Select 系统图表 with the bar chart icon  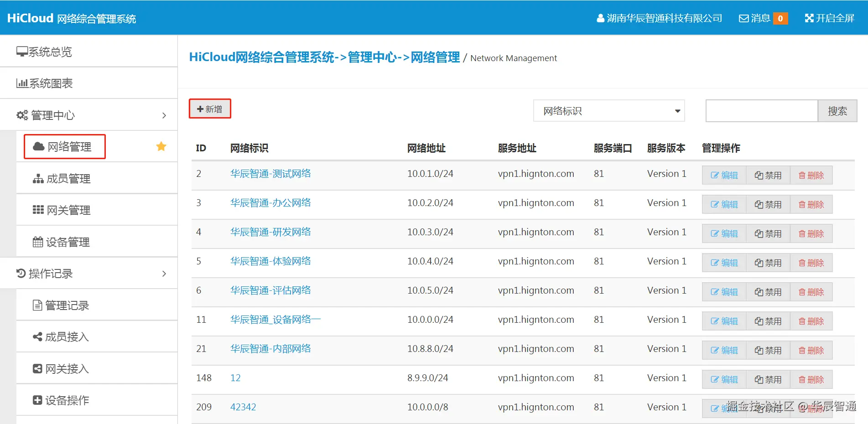coord(21,83)
